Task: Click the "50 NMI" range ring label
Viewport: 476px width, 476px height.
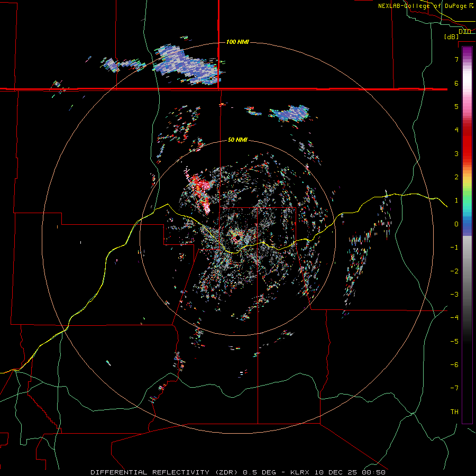Action: 237,140
